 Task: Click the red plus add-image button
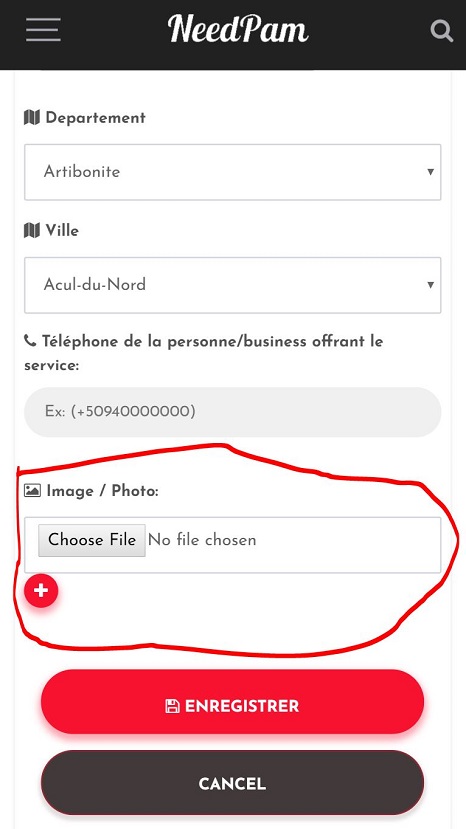41,591
